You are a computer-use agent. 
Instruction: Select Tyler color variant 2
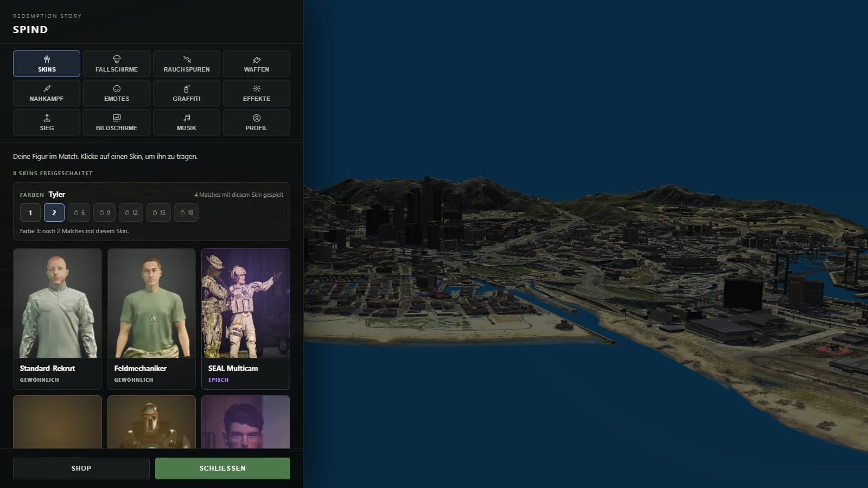click(54, 213)
